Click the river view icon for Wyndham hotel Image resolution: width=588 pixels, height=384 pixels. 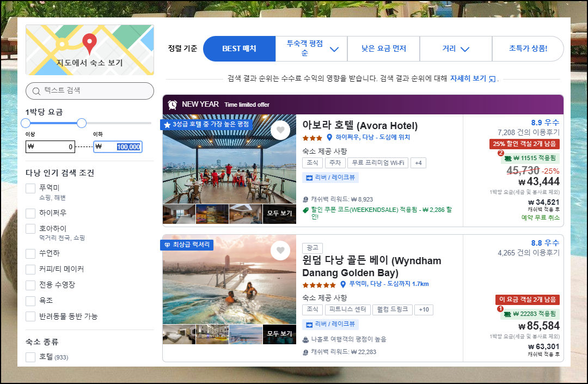[309, 325]
